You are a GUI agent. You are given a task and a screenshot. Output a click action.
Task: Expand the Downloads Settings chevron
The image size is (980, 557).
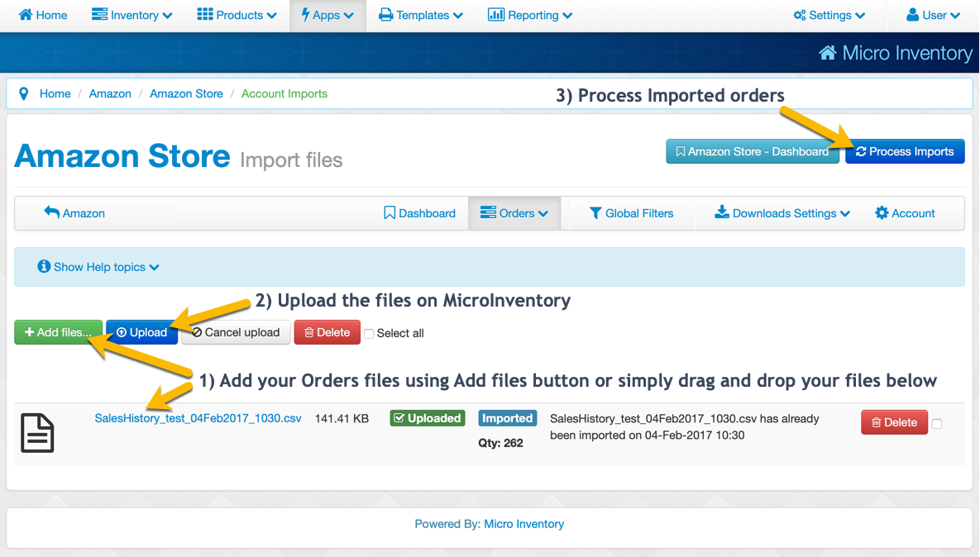845,213
